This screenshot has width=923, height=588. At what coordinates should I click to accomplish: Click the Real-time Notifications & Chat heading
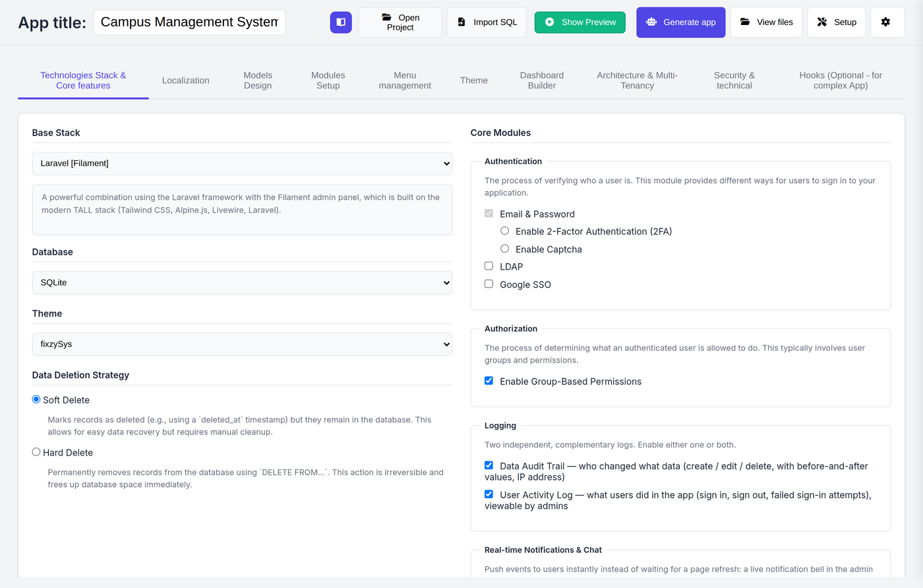(x=543, y=550)
